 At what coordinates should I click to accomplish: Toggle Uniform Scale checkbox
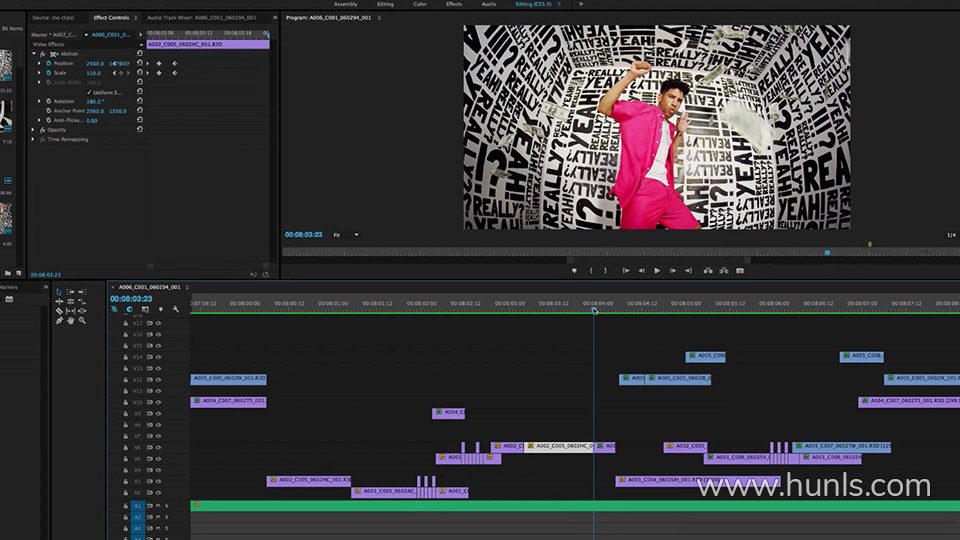(x=89, y=92)
